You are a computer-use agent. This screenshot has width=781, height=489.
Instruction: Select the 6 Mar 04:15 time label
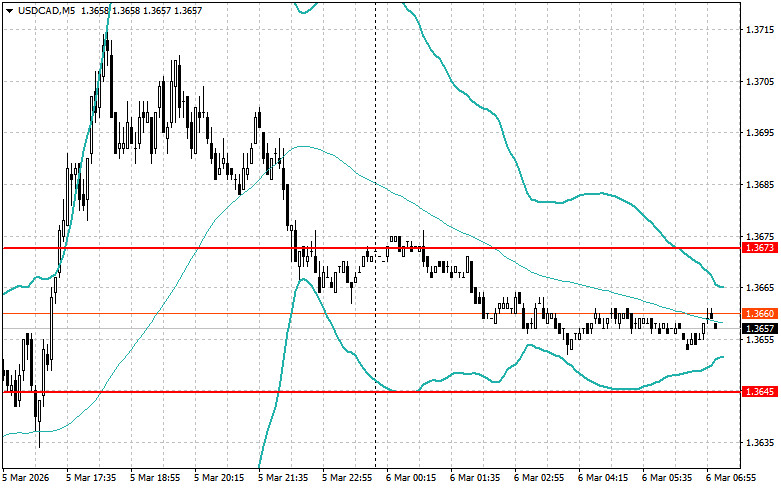603,478
